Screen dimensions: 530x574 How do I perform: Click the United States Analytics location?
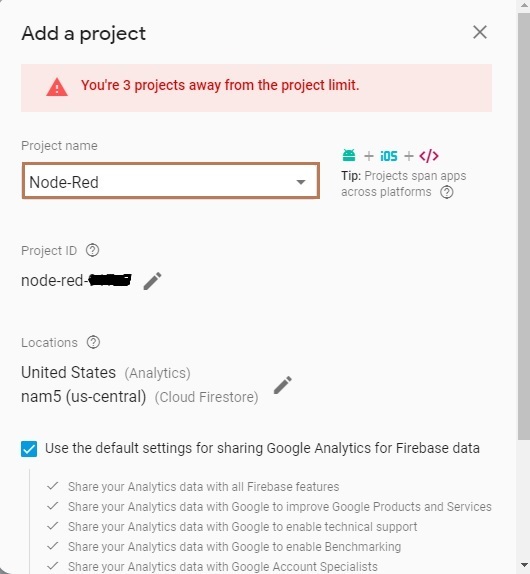tap(106, 373)
